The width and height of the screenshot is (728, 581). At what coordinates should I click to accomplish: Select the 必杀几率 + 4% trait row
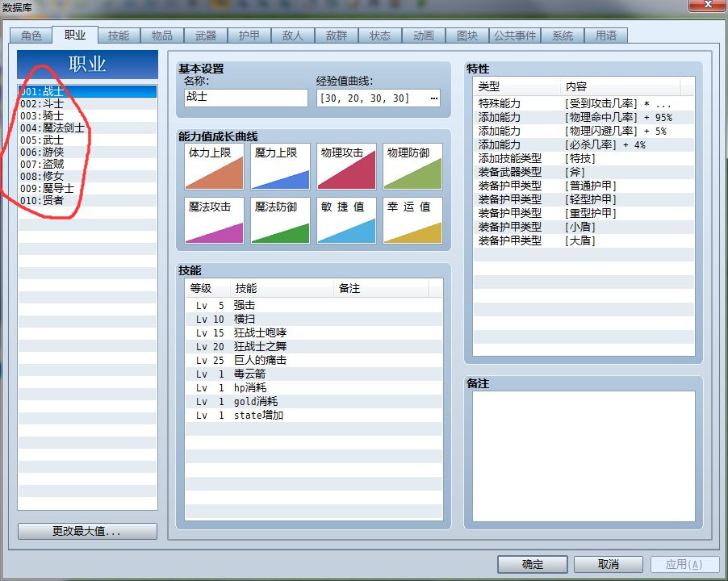pos(584,144)
